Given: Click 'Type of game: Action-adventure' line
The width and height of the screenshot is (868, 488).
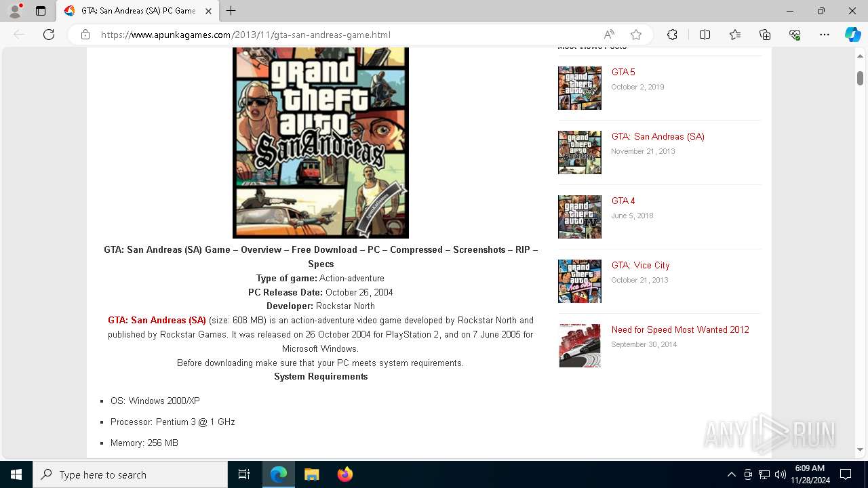Looking at the screenshot, I should [321, 278].
